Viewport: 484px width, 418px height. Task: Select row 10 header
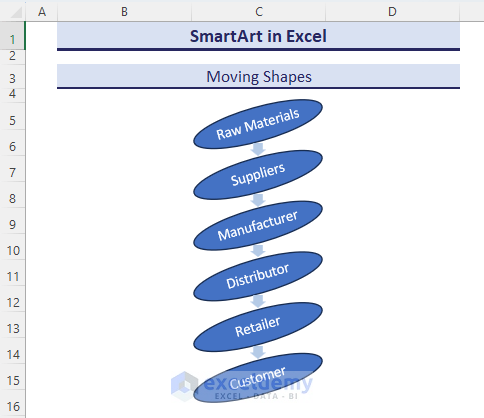(12, 247)
